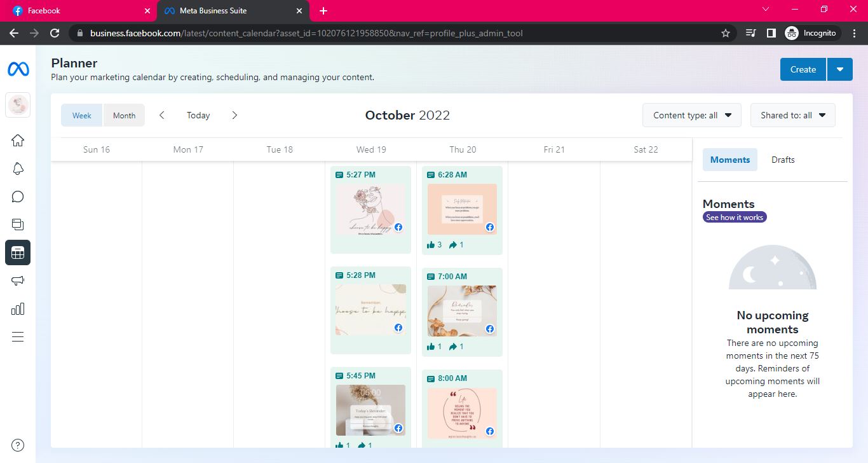Click the No upcoming moments heading

coord(773,322)
